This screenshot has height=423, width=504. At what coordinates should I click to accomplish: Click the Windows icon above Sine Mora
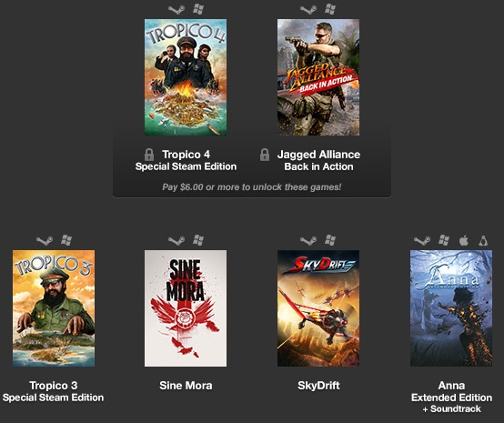tap(198, 240)
